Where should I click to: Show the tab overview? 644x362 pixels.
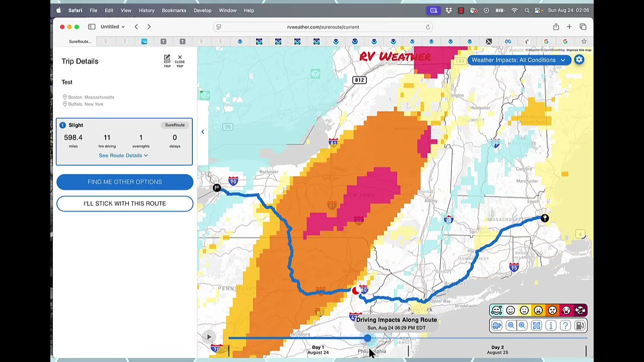583,27
